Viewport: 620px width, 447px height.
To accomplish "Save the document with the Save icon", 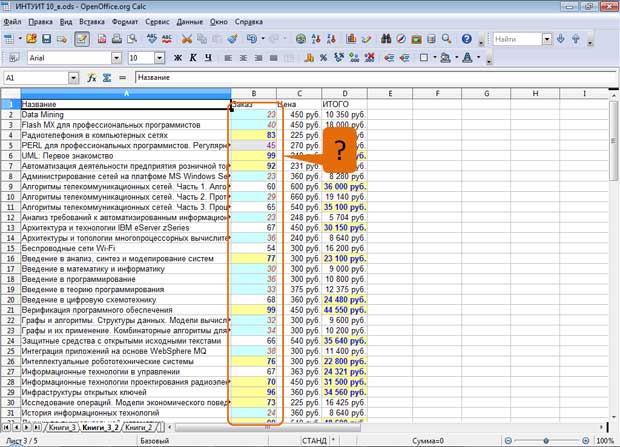I will tap(47, 39).
